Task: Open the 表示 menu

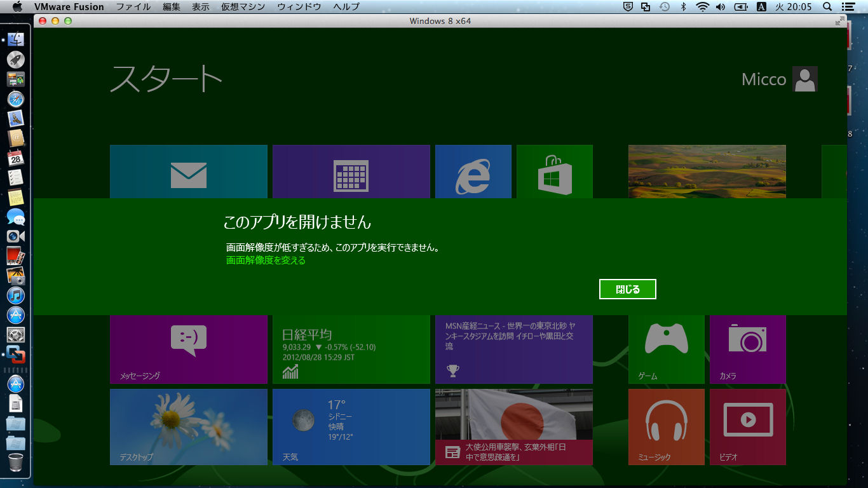Action: (201, 6)
